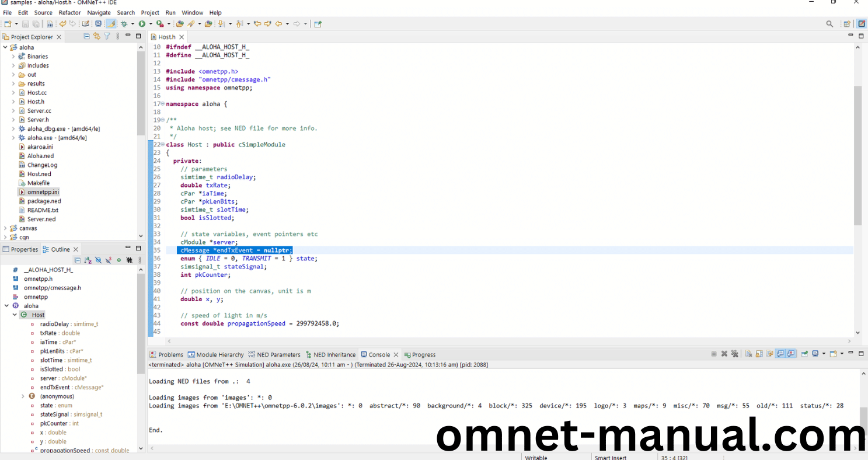Expand the Binaries folder in Project Explorer
This screenshot has width=868, height=460.
point(13,57)
